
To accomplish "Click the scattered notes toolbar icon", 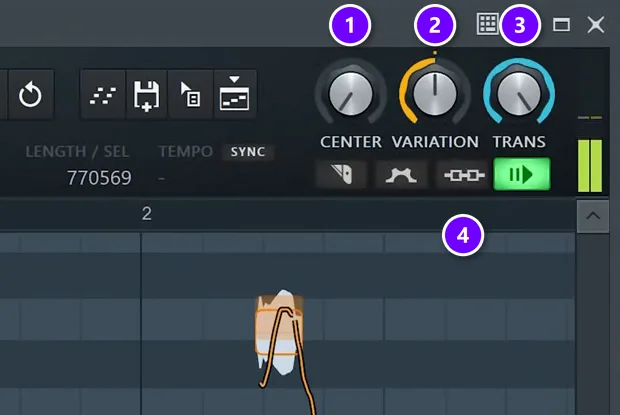I will pyautogui.click(x=103, y=95).
